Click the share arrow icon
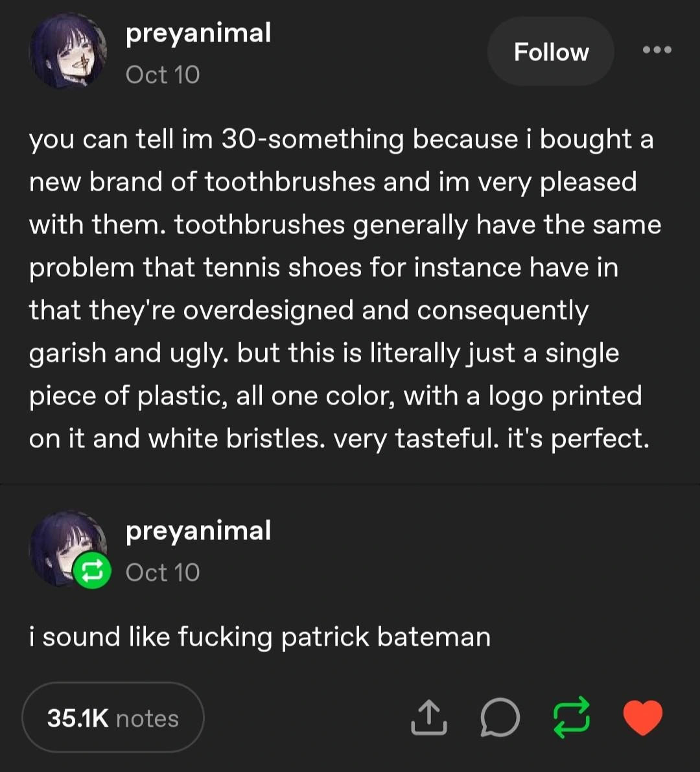 pyautogui.click(x=429, y=718)
